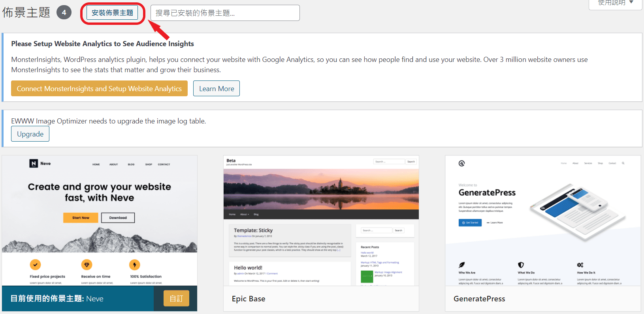Click the GeneratePress logo icon in preview
644x314 pixels.
pos(461,163)
